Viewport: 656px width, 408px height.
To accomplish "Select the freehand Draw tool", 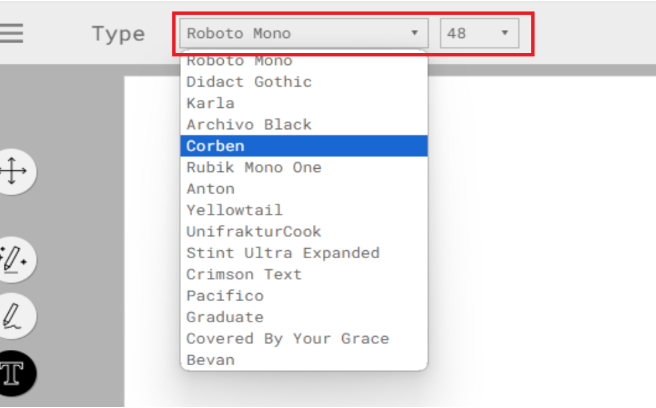I will [x=14, y=316].
